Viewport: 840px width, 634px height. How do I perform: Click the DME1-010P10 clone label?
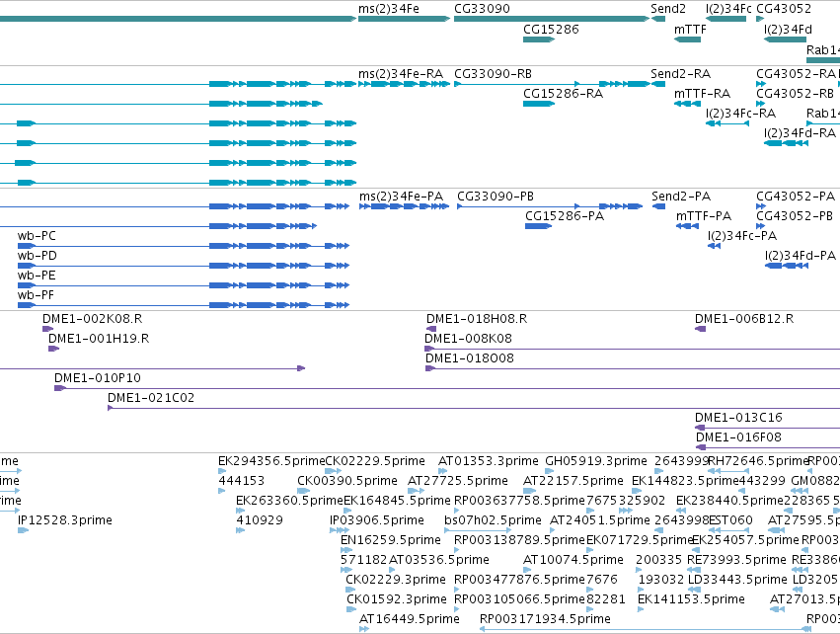click(x=98, y=378)
